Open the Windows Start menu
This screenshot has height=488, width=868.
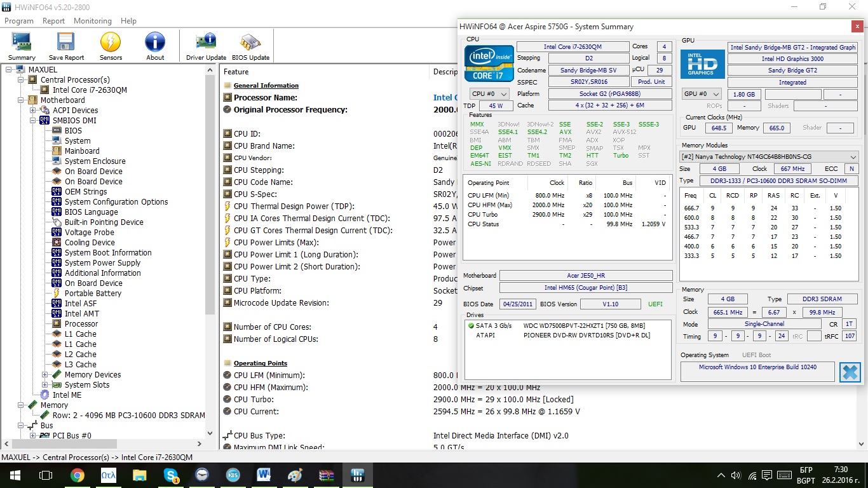click(x=15, y=475)
